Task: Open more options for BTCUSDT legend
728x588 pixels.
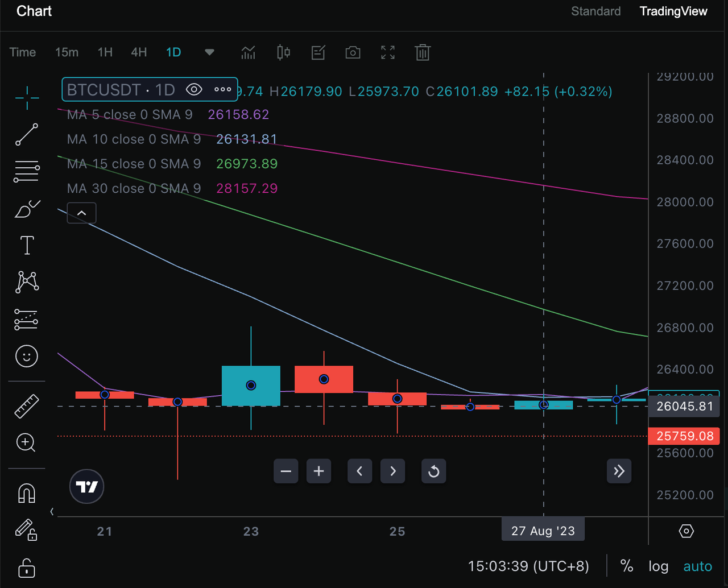Action: 223,89
